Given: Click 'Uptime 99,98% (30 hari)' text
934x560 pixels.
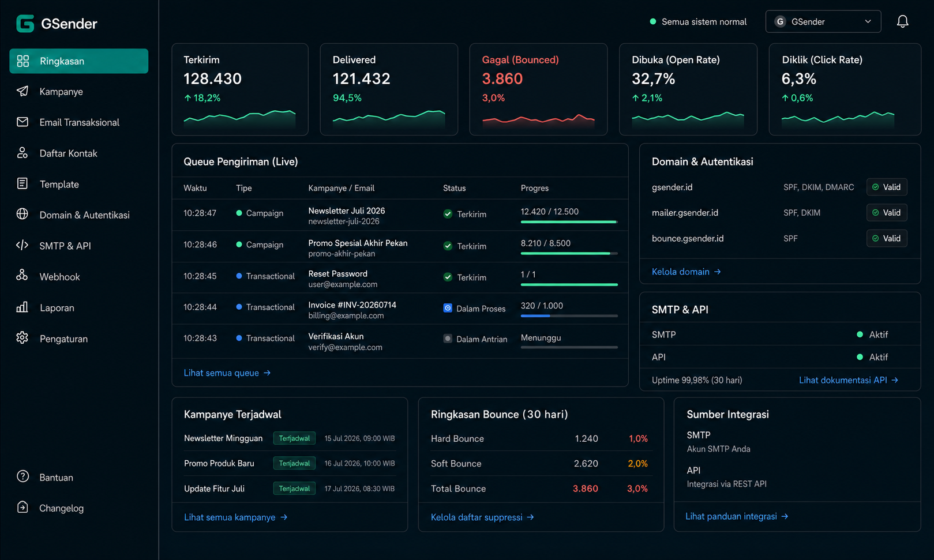Looking at the screenshot, I should 697,380.
